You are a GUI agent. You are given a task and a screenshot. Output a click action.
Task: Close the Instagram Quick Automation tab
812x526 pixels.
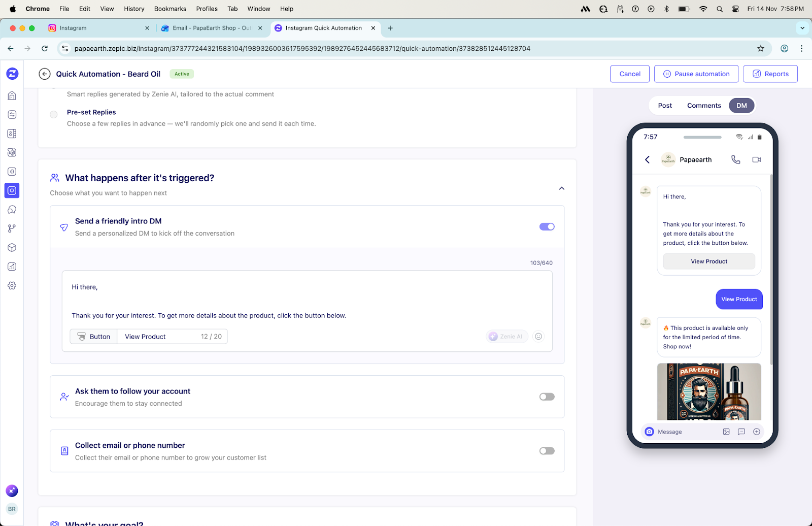[x=373, y=28]
